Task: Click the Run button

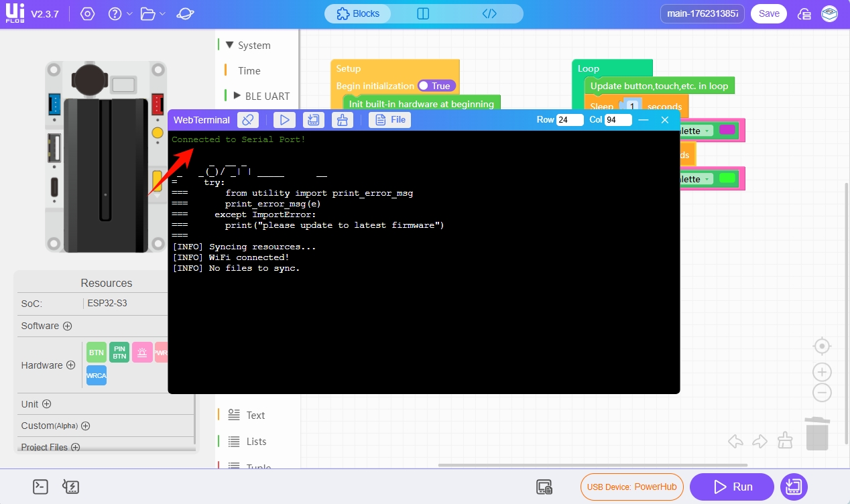Action: pyautogui.click(x=732, y=487)
